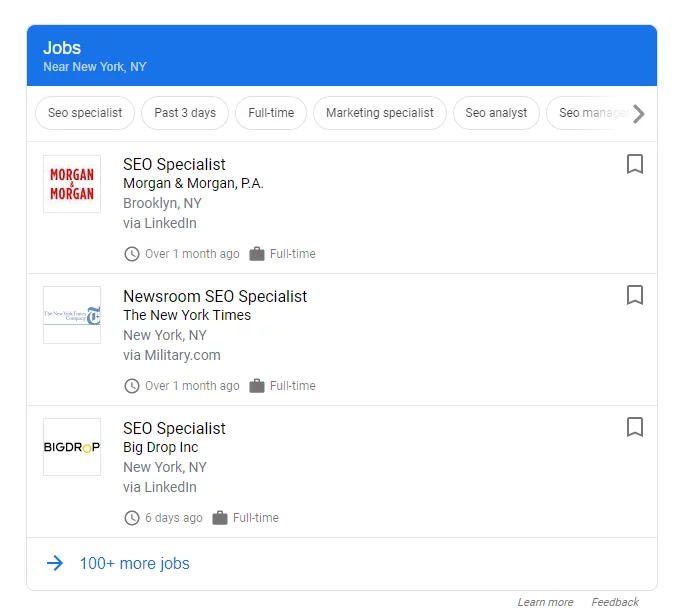676x616 pixels.
Task: Select the "Seo specialist" filter chip
Action: click(x=85, y=113)
